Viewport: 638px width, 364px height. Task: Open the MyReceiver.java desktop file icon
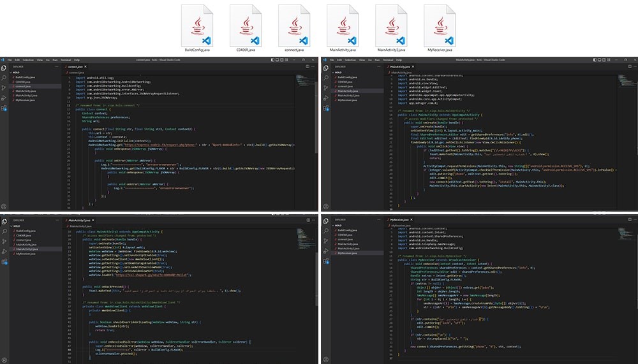pos(440,24)
